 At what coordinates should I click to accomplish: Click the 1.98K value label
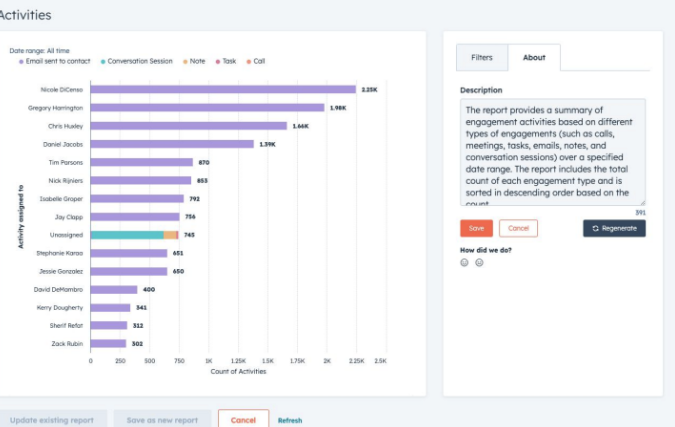point(338,108)
